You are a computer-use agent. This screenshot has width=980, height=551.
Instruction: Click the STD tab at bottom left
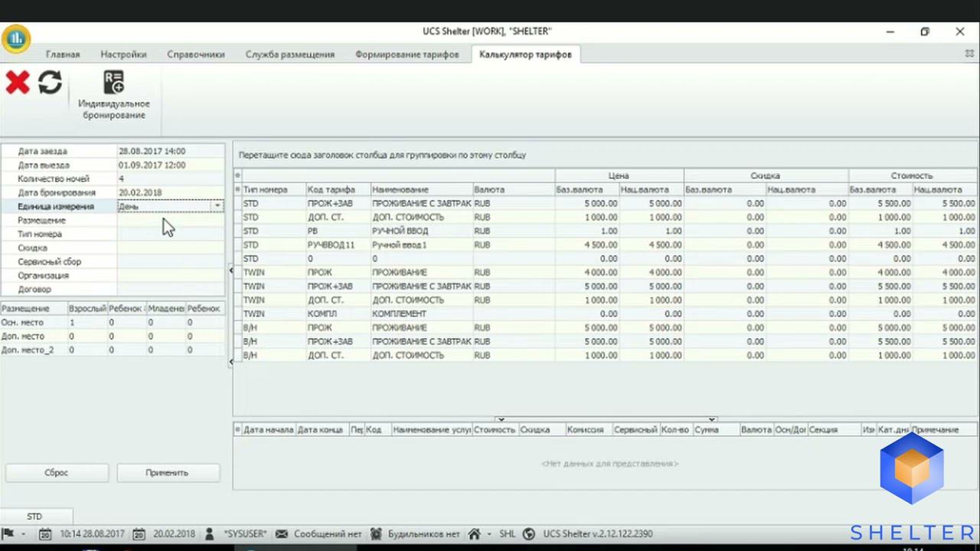(x=35, y=517)
